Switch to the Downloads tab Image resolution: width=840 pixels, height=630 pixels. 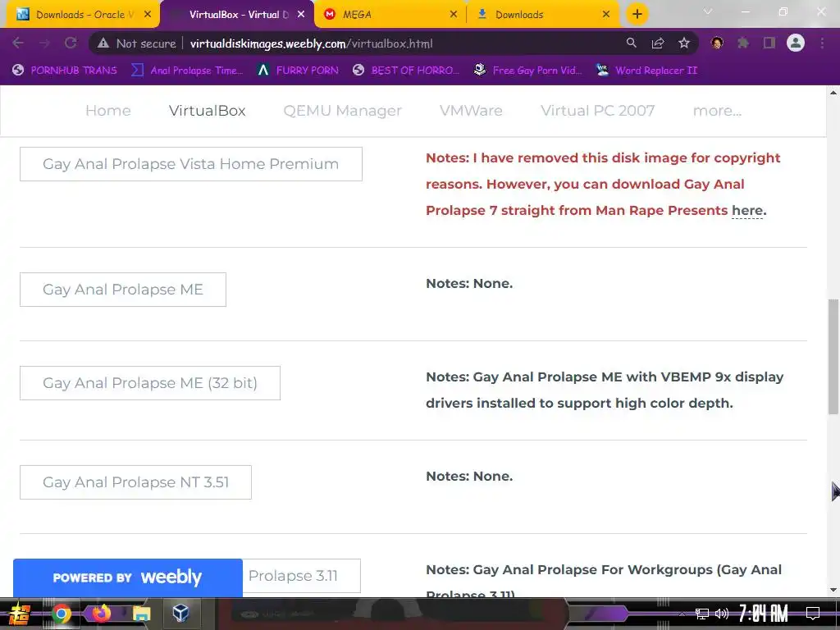pos(544,15)
